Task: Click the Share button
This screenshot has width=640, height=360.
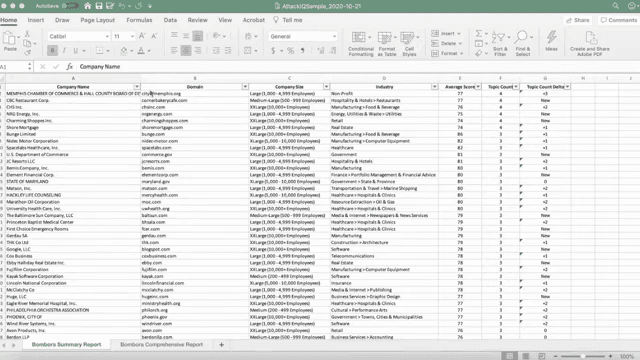Action: [x=578, y=20]
